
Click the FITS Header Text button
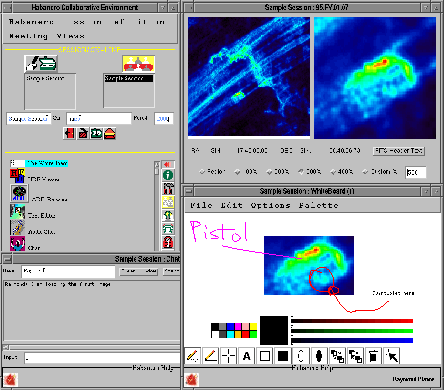(x=399, y=151)
